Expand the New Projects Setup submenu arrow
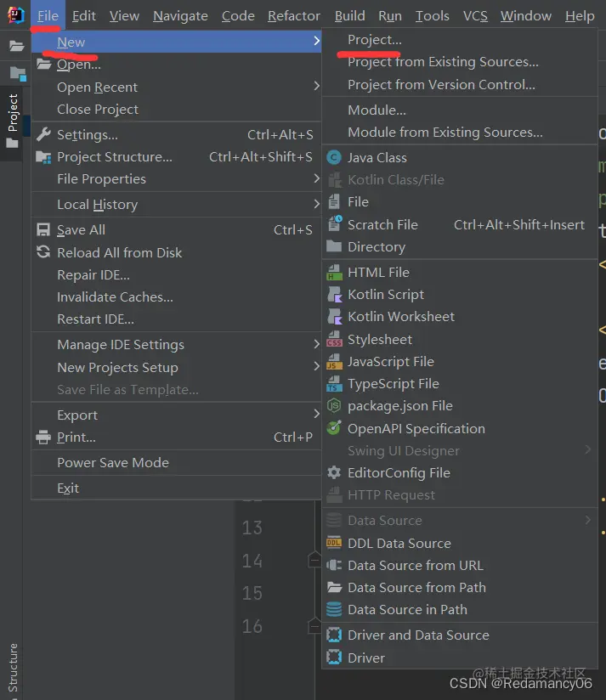 tap(316, 366)
